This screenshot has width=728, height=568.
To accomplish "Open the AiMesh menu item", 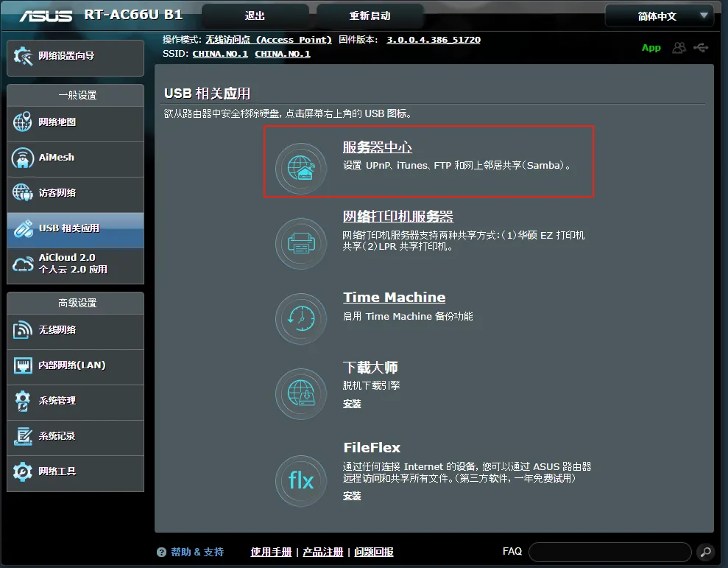I will coord(75,159).
